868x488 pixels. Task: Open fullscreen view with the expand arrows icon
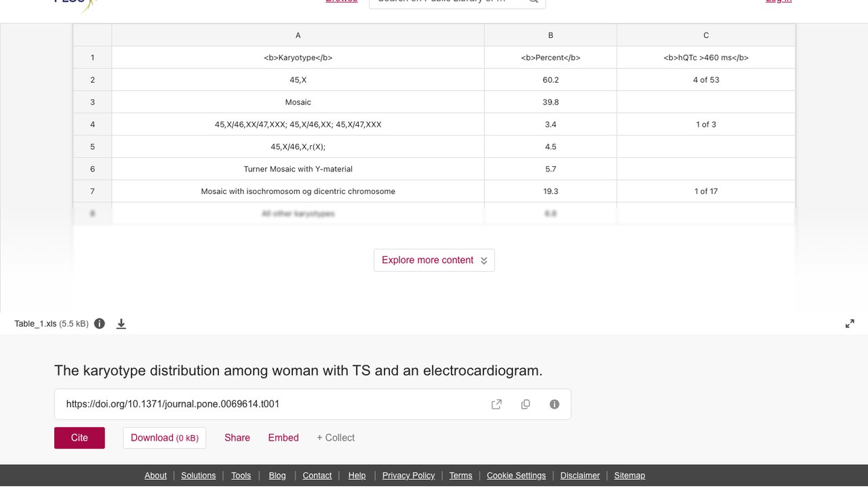tap(850, 324)
